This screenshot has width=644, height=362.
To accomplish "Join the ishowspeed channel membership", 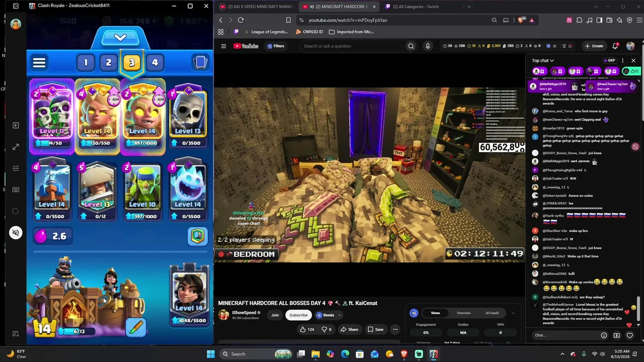I will click(275, 315).
